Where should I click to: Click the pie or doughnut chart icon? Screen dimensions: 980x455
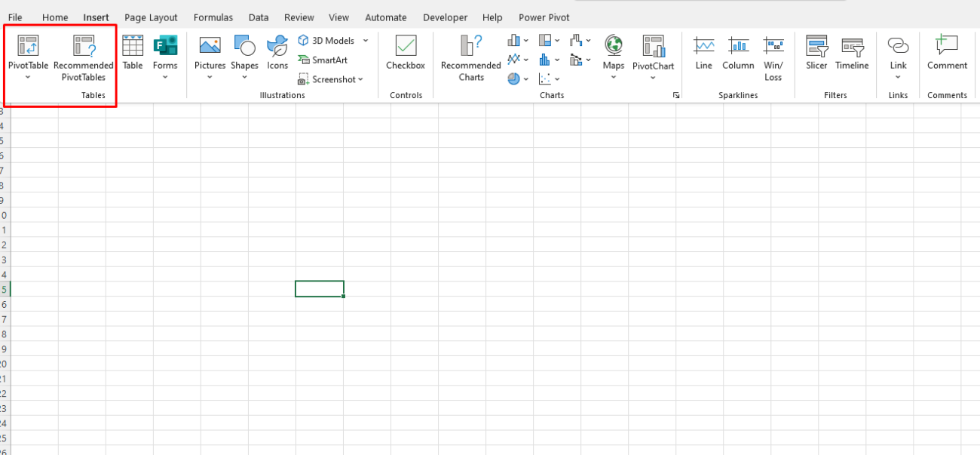click(514, 78)
